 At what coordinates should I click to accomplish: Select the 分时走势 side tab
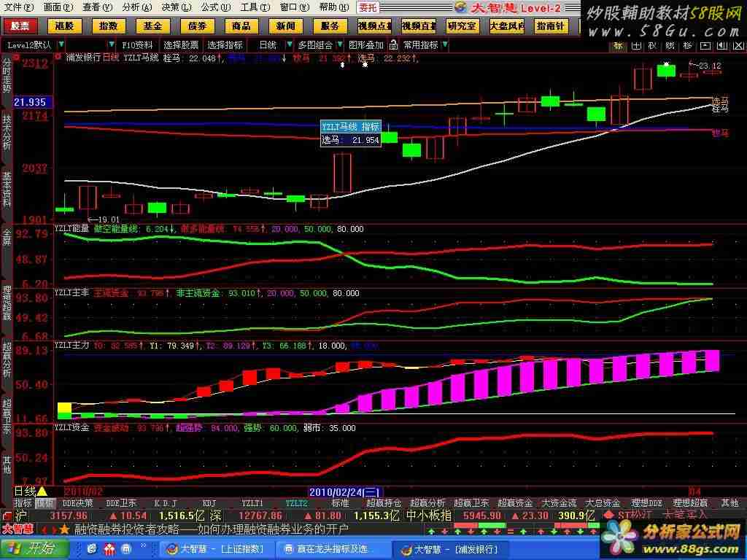coord(7,75)
